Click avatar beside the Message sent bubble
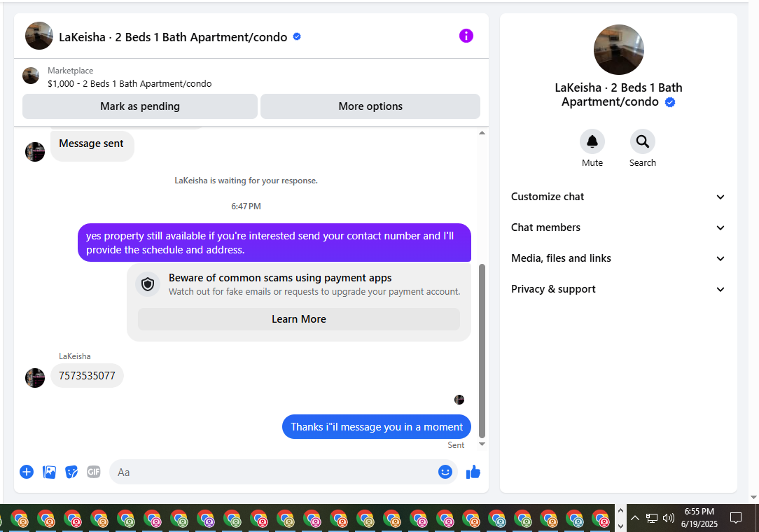This screenshot has width=759, height=532. tap(35, 151)
